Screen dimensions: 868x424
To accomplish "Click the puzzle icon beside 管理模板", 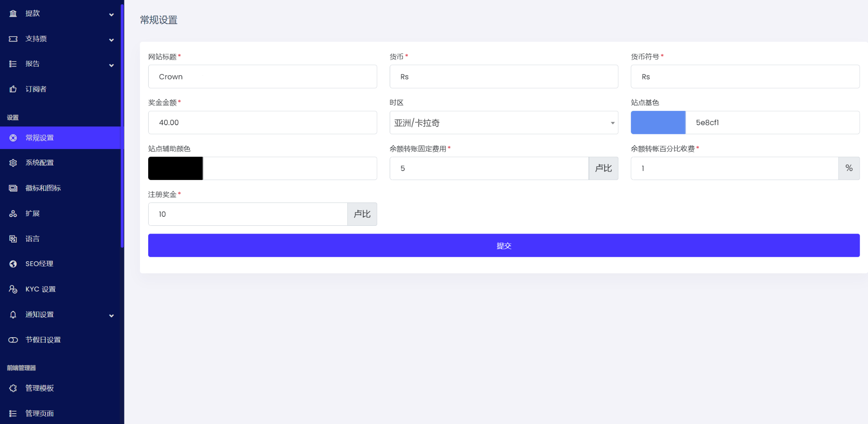I will point(13,388).
